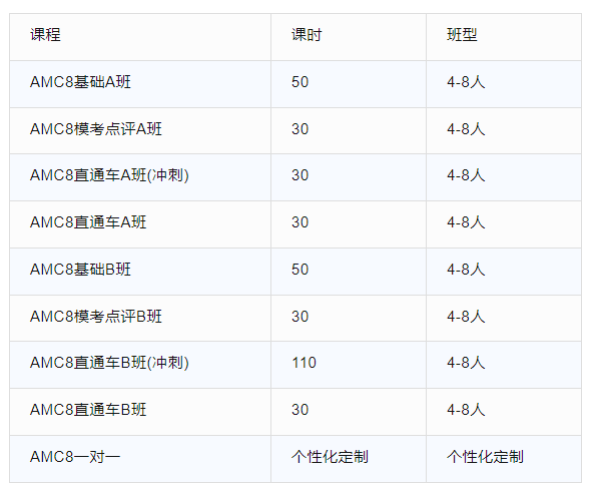This screenshot has width=597, height=501.
Task: Click 个性化定制 in the 班型 column
Action: tap(485, 456)
